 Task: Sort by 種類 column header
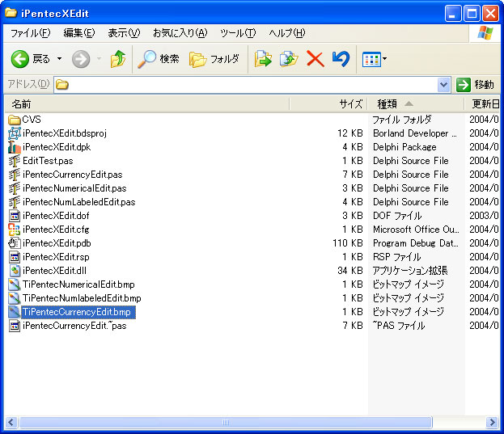415,104
